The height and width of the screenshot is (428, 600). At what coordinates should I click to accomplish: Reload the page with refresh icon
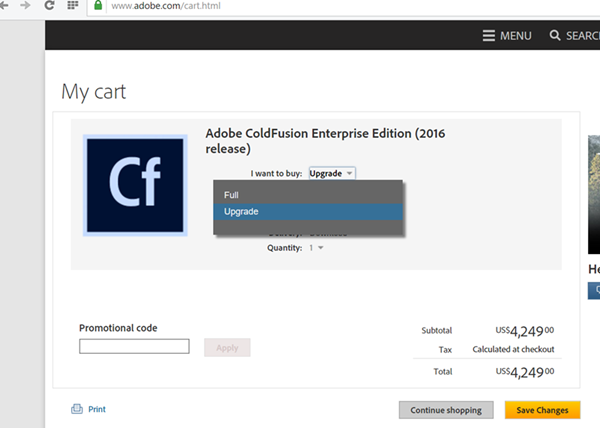pyautogui.click(x=49, y=5)
